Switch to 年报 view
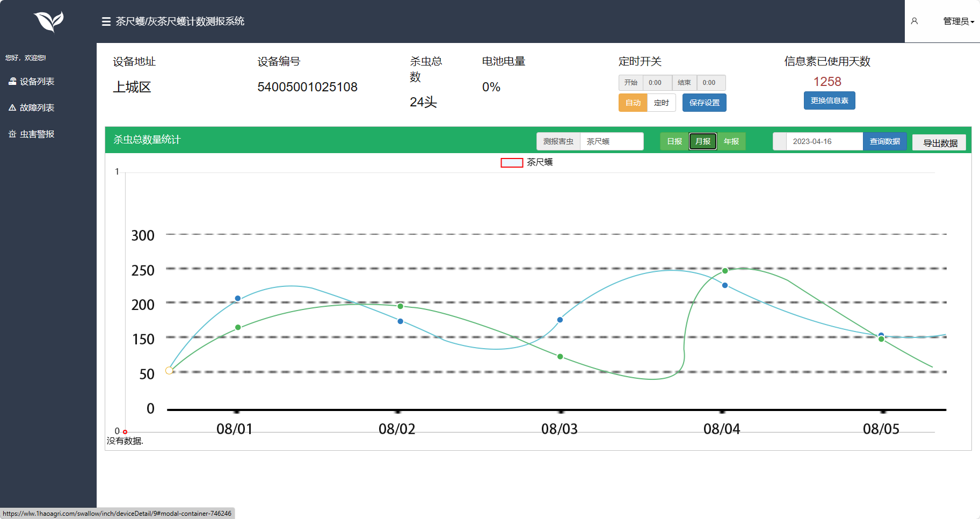980x519 pixels. (731, 141)
